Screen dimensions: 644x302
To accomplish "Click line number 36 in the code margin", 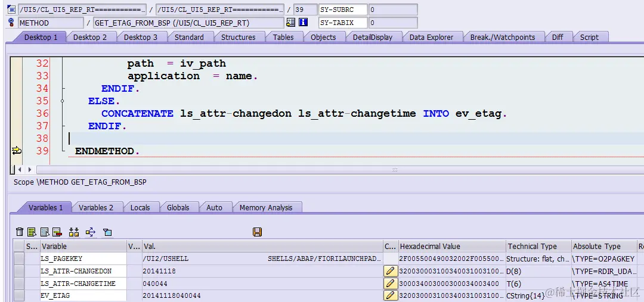I will click(x=42, y=113).
